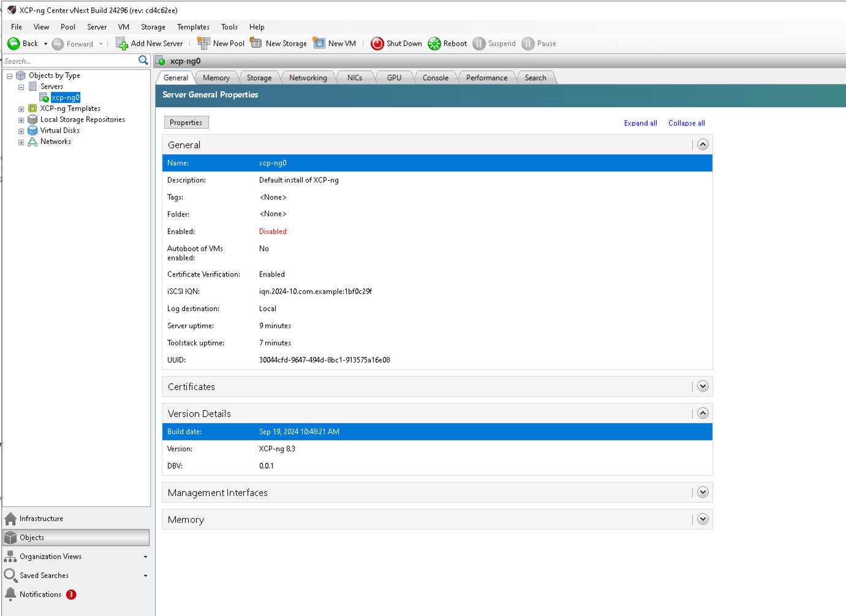Click the Properties button
This screenshot has height=616, width=846.
(186, 122)
